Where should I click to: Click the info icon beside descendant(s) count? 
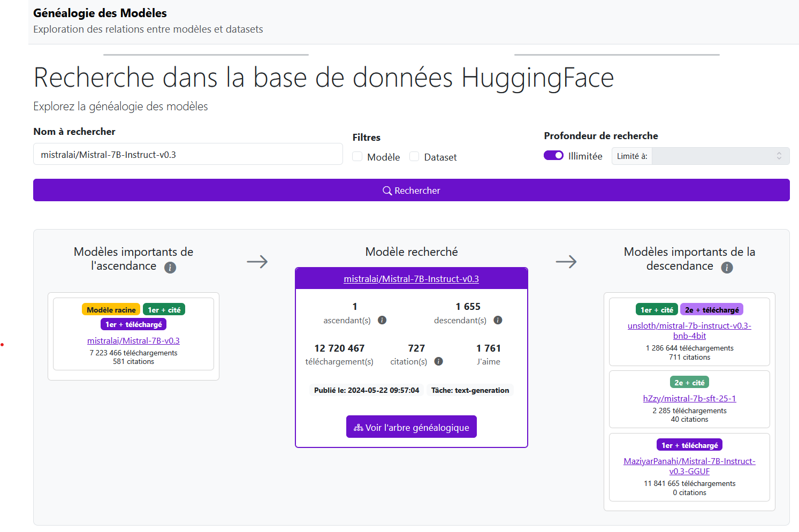(498, 320)
